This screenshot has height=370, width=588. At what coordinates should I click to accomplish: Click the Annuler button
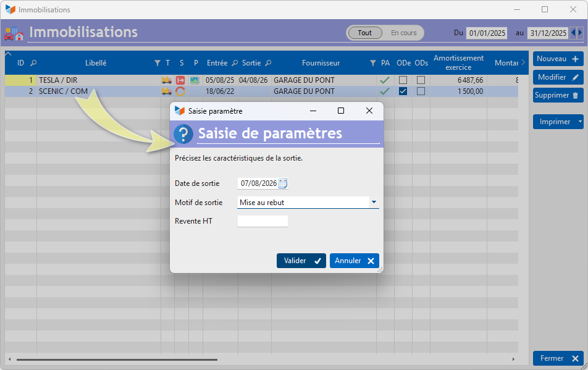coord(355,261)
